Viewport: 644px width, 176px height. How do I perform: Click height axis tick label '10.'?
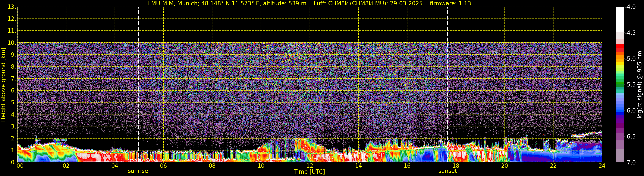point(12,43)
